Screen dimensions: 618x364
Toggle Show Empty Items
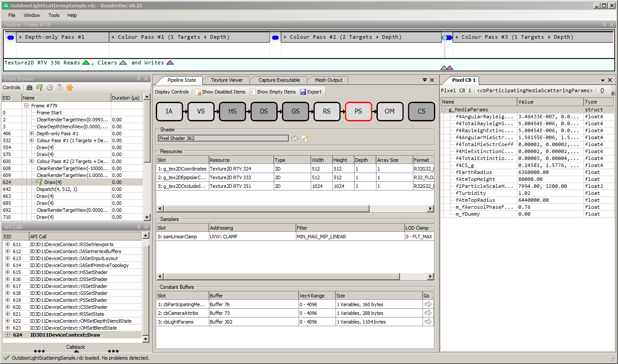[x=272, y=92]
